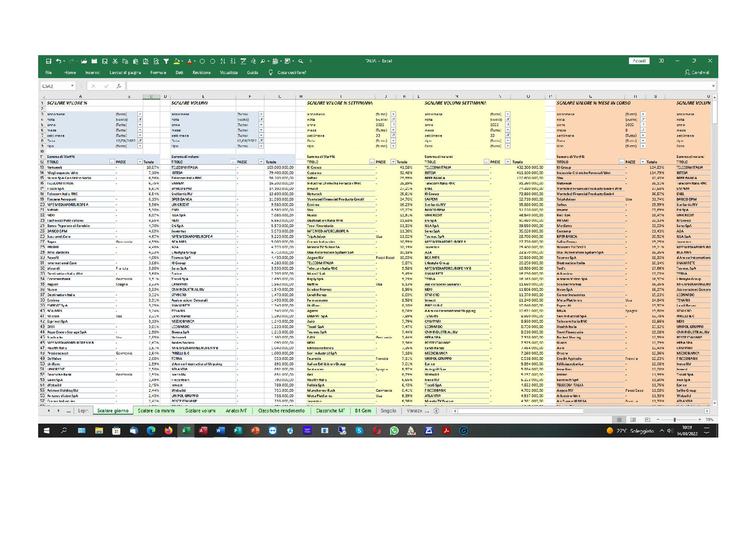The image size is (756, 534).
Task: Apply the yellow fill color bucket
Action: tap(177, 61)
